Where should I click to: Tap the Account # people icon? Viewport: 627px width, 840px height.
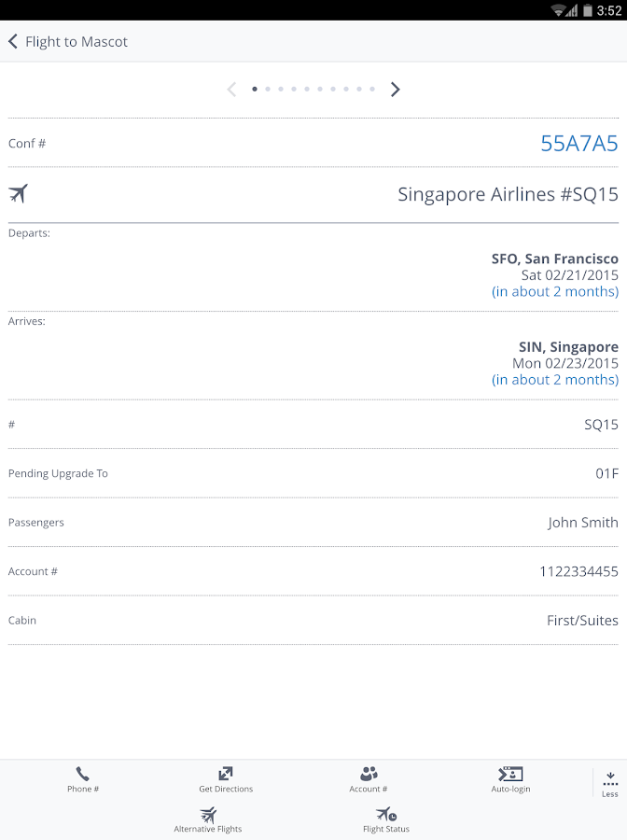click(369, 775)
